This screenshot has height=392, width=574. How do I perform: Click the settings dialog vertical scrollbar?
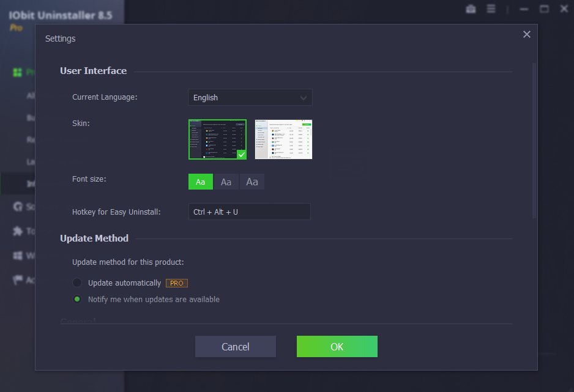point(534,141)
